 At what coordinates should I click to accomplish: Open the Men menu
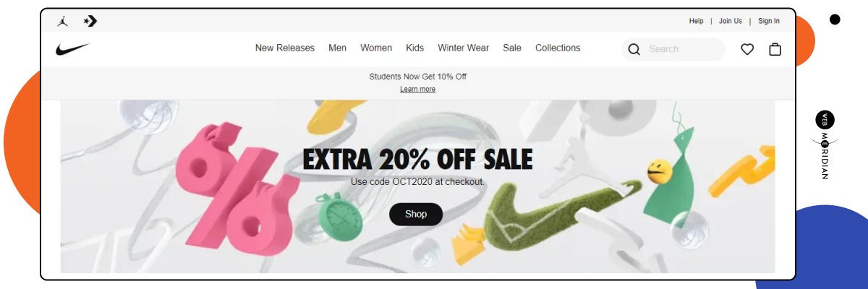[338, 48]
